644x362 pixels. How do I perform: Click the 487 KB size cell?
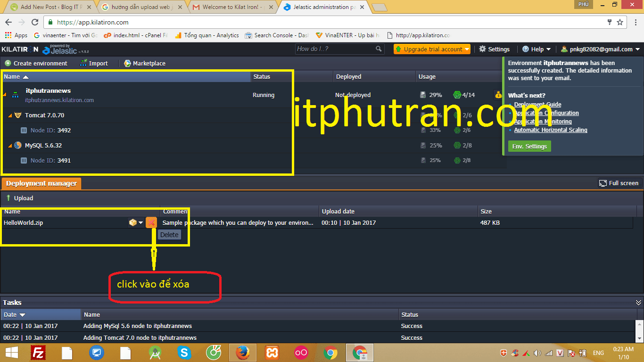(x=490, y=222)
